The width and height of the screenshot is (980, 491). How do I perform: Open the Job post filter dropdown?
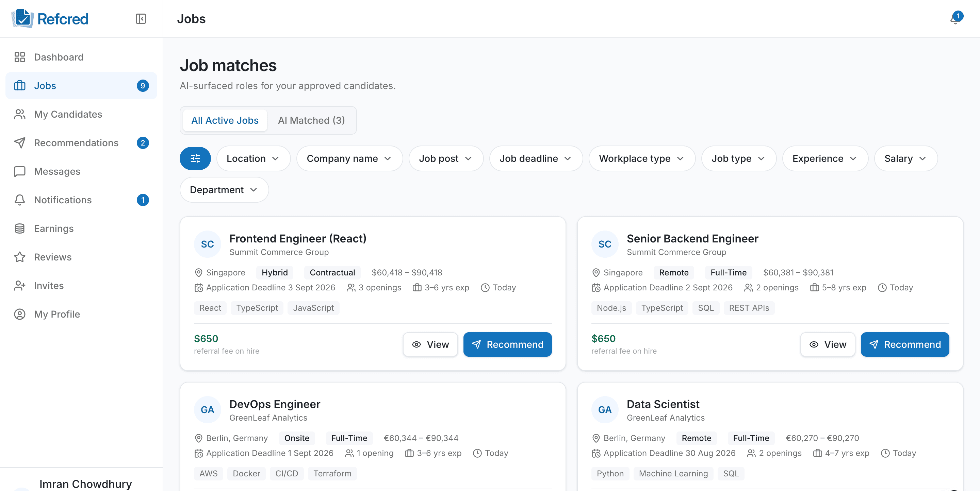point(446,158)
